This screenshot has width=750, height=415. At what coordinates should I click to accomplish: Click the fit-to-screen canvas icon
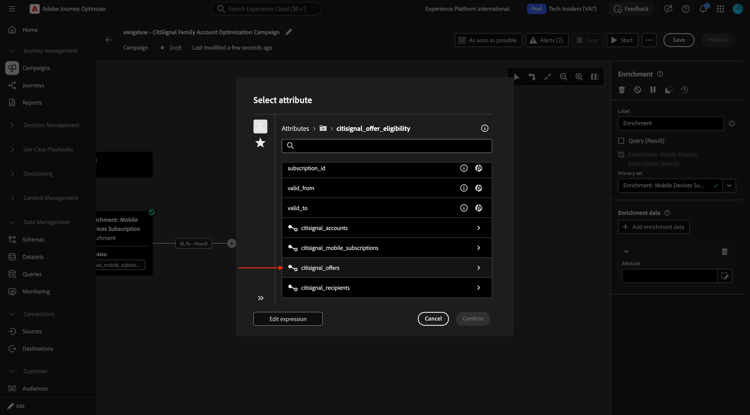548,76
